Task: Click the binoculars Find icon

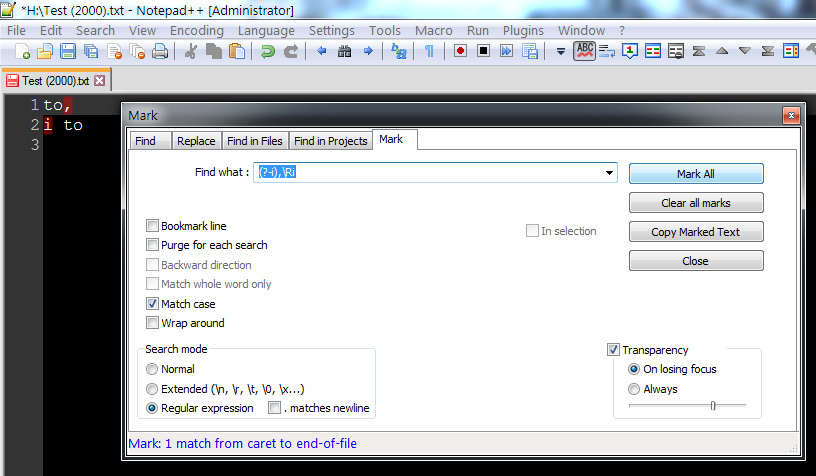Action: [x=345, y=51]
